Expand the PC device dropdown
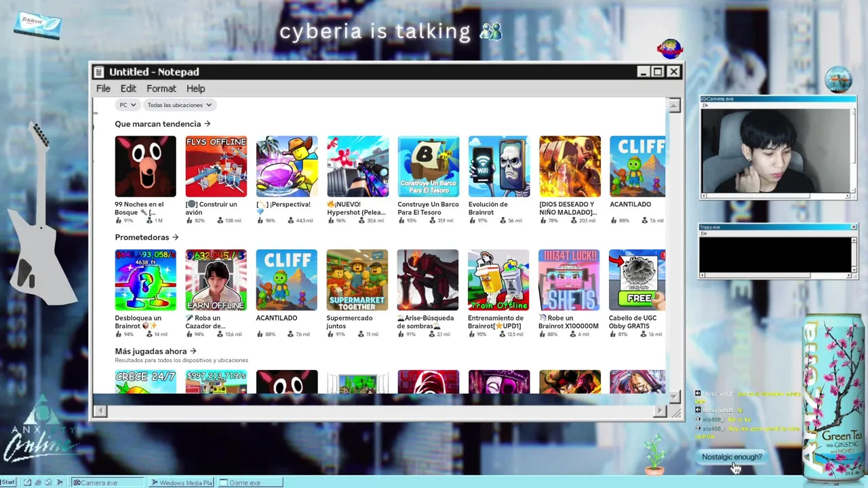This screenshot has height=488, width=868. [128, 105]
